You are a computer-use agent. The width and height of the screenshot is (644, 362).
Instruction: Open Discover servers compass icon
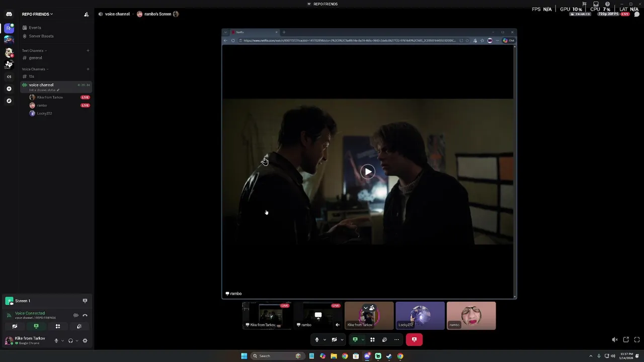coord(9,101)
